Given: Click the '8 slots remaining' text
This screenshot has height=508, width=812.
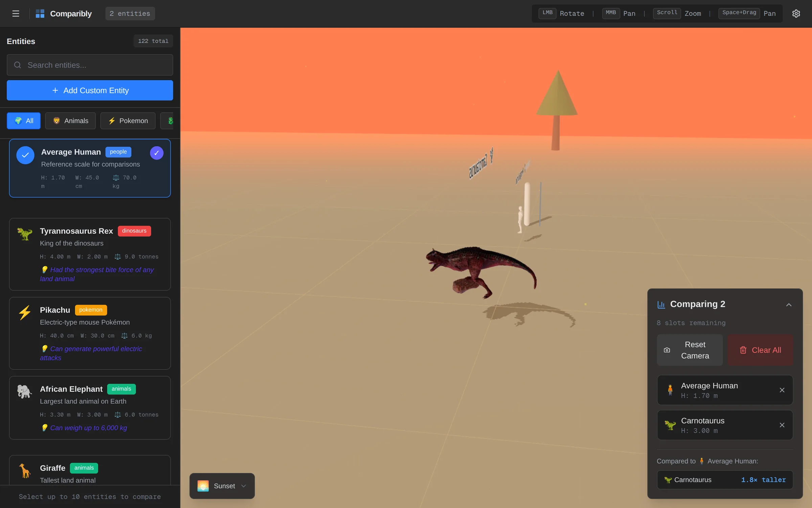Looking at the screenshot, I should click(x=691, y=323).
